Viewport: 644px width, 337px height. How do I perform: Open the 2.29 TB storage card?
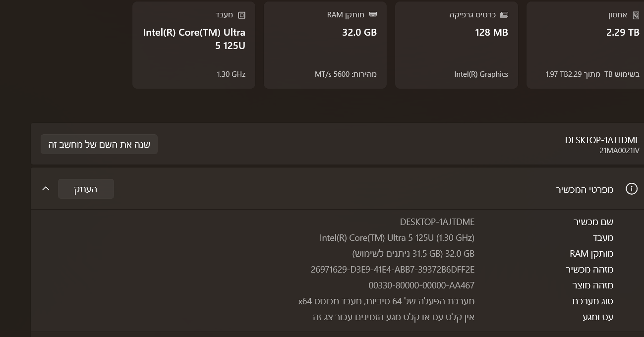585,45
